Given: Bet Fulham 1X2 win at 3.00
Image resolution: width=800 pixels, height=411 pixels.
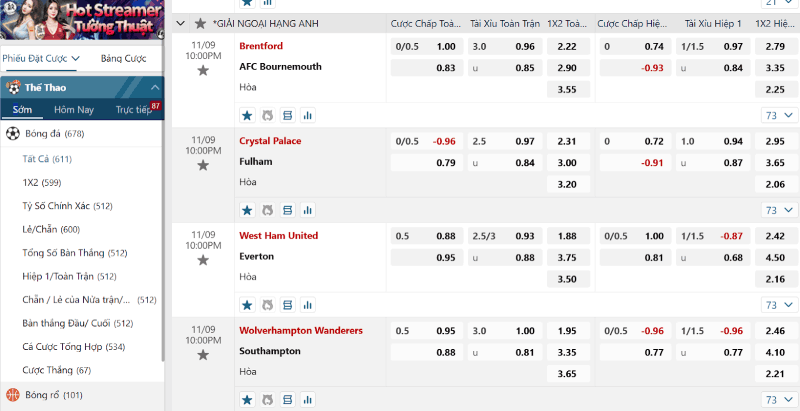Looking at the screenshot, I should click(x=568, y=163).
